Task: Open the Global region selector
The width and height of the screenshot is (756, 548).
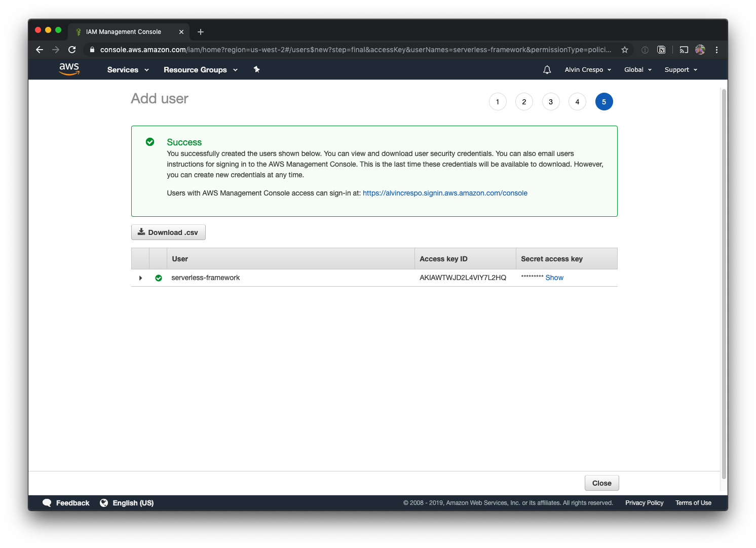Action: click(637, 70)
